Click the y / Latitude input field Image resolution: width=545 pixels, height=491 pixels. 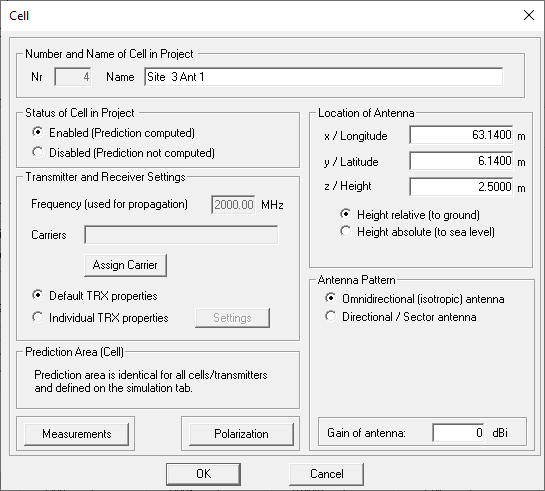461,161
